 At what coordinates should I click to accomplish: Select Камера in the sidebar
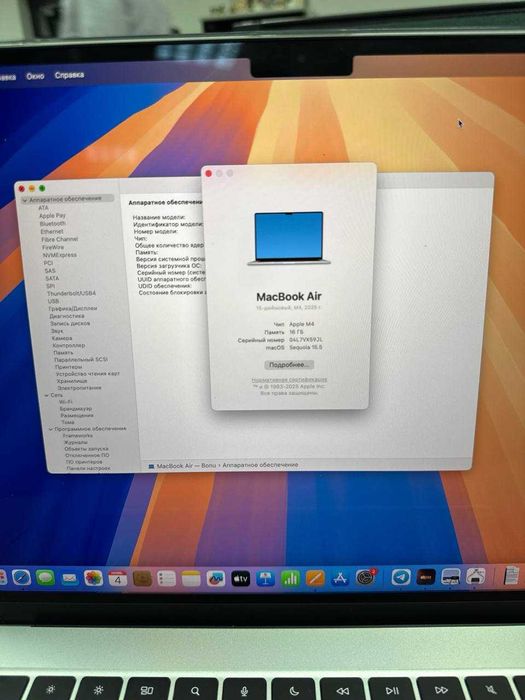(x=62, y=338)
